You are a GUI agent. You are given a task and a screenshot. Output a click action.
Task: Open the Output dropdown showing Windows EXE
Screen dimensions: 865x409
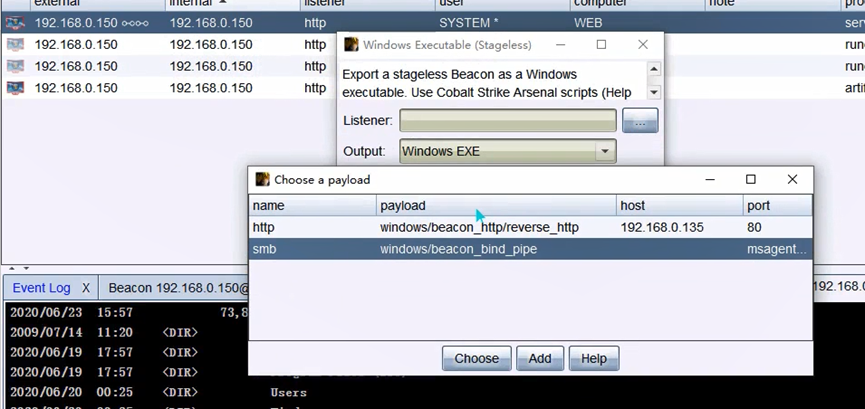(508, 151)
